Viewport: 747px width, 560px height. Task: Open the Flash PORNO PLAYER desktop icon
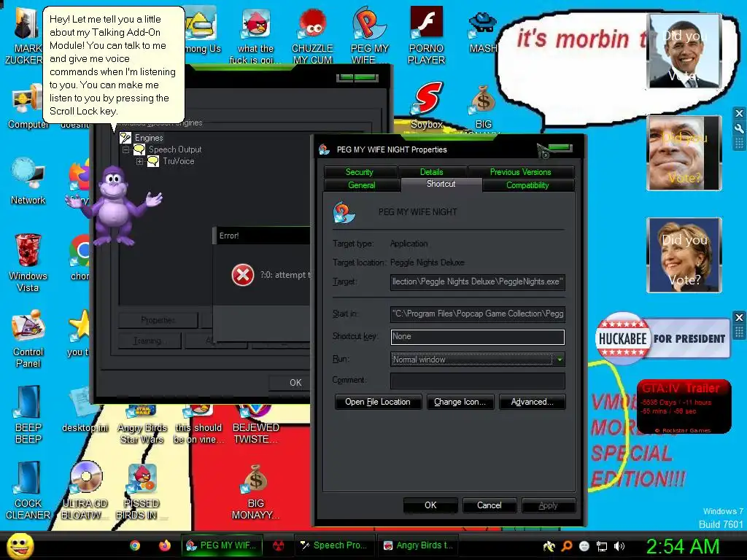coord(426,36)
